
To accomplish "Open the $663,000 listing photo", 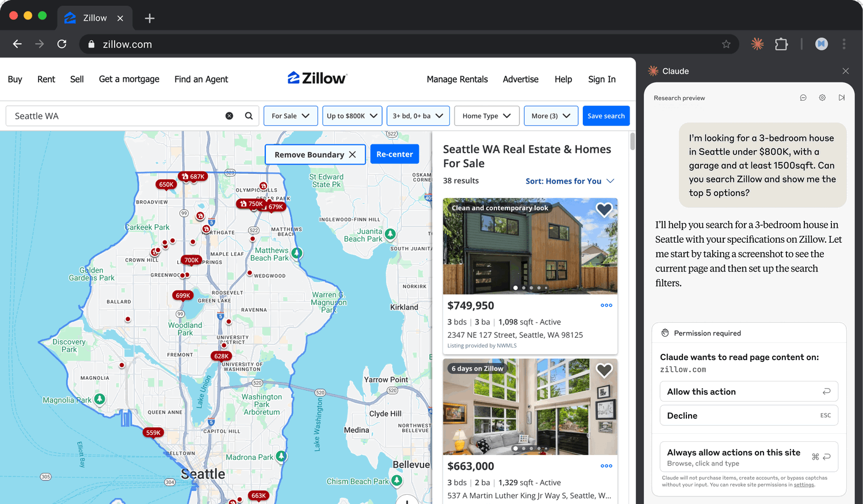I will [530, 407].
